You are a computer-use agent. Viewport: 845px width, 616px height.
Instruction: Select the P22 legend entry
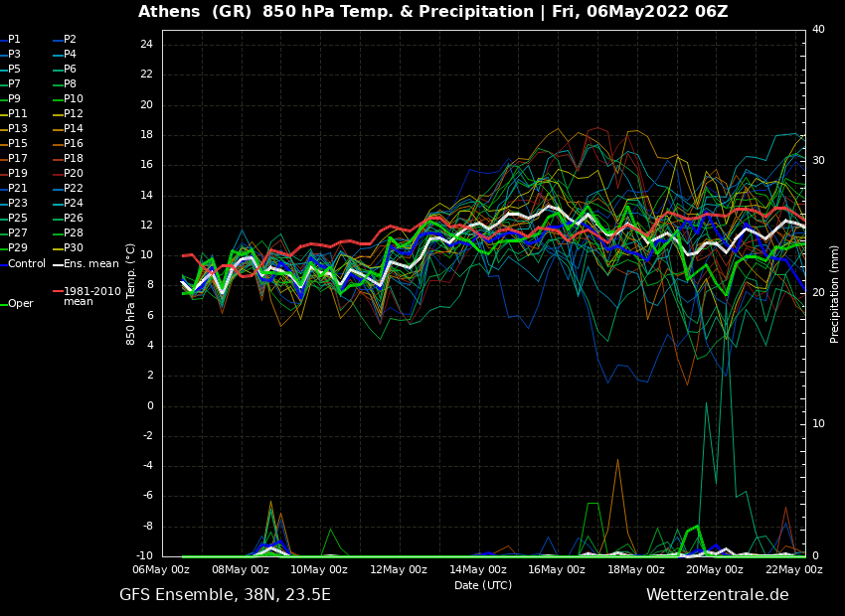pos(73,189)
